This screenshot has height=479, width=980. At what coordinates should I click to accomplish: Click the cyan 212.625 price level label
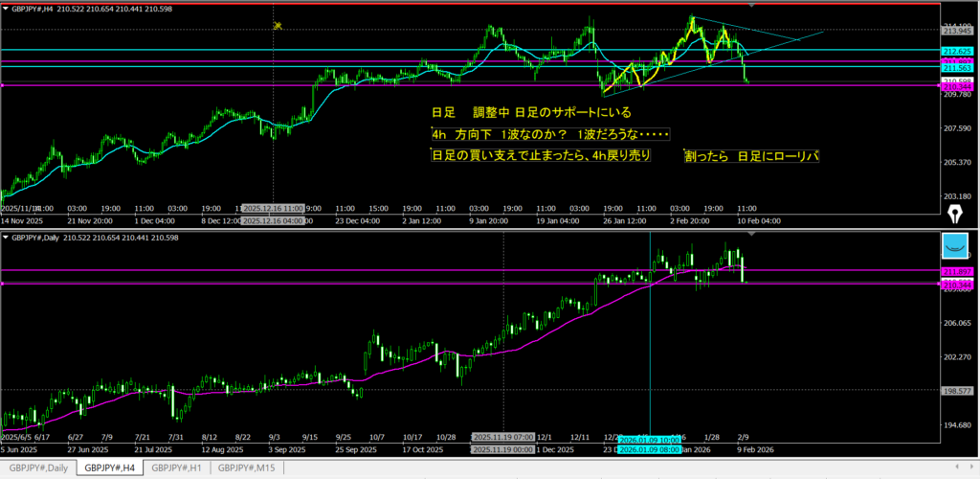click(x=958, y=50)
